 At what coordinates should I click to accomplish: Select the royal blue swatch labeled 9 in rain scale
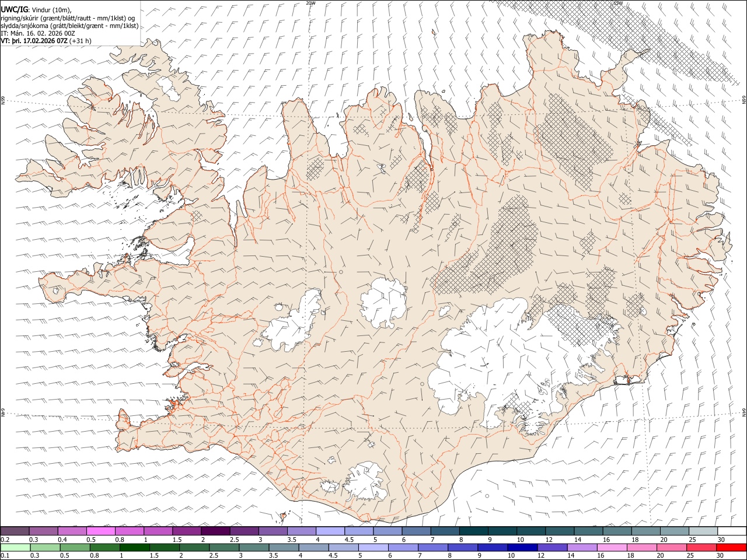coord(493,547)
